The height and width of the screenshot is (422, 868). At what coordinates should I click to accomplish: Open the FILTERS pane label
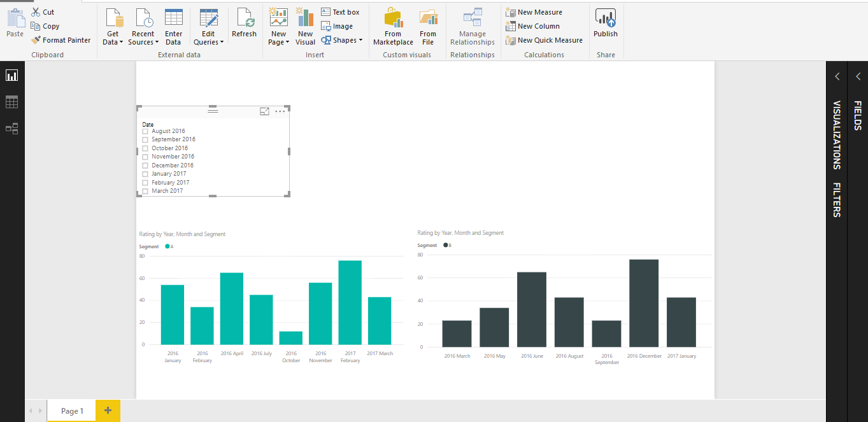pyautogui.click(x=837, y=200)
